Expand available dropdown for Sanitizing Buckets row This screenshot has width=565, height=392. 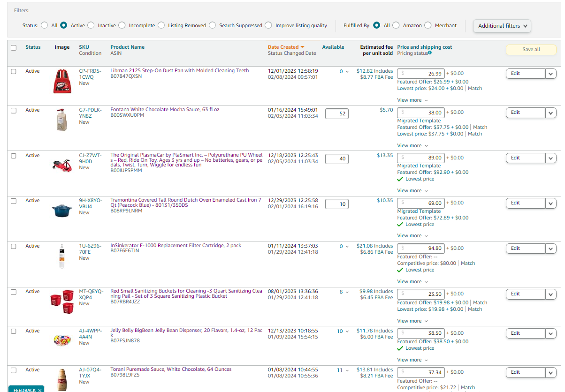coord(347,292)
